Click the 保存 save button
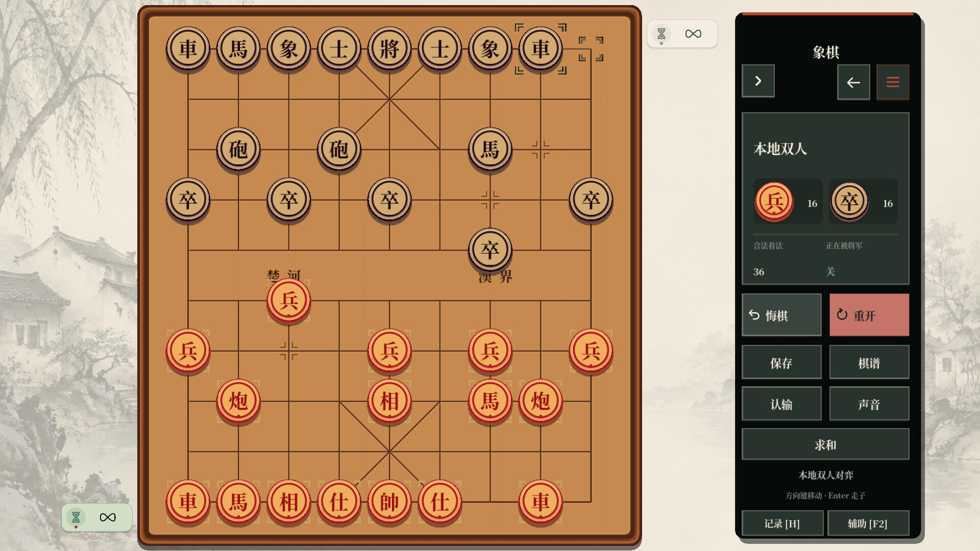The width and height of the screenshot is (980, 551). click(781, 362)
